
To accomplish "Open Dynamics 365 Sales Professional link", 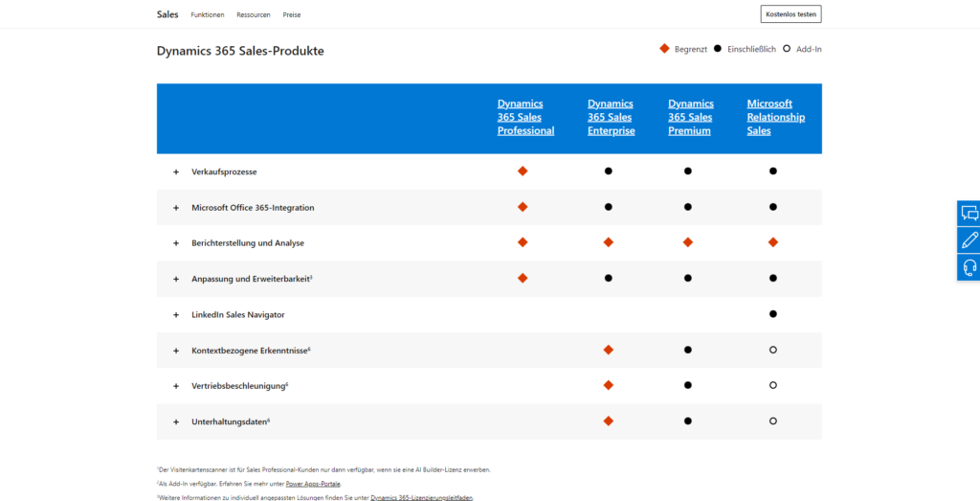I will [x=525, y=118].
